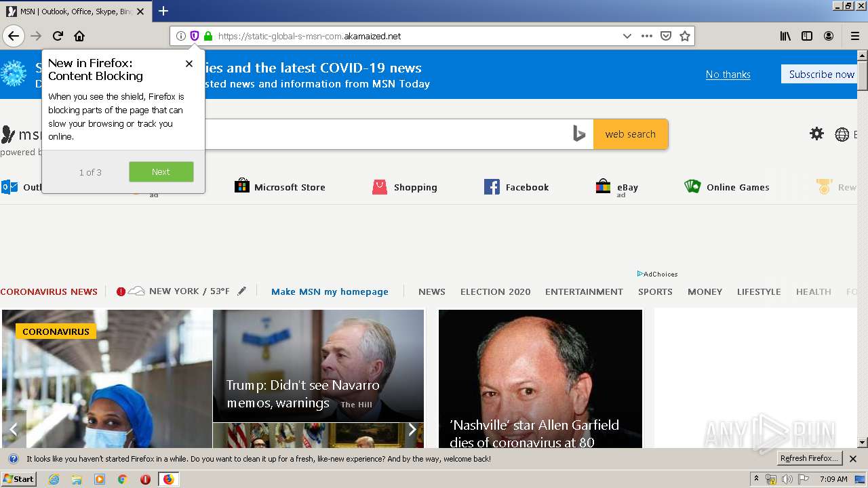The width and height of the screenshot is (868, 488).
Task: Open HEALTH nav item
Action: tap(814, 291)
